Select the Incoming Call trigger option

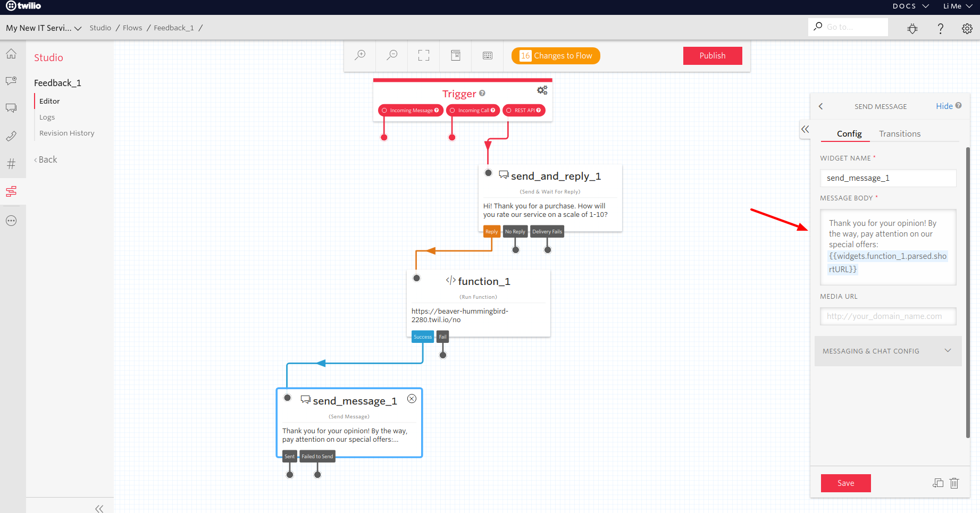(472, 110)
